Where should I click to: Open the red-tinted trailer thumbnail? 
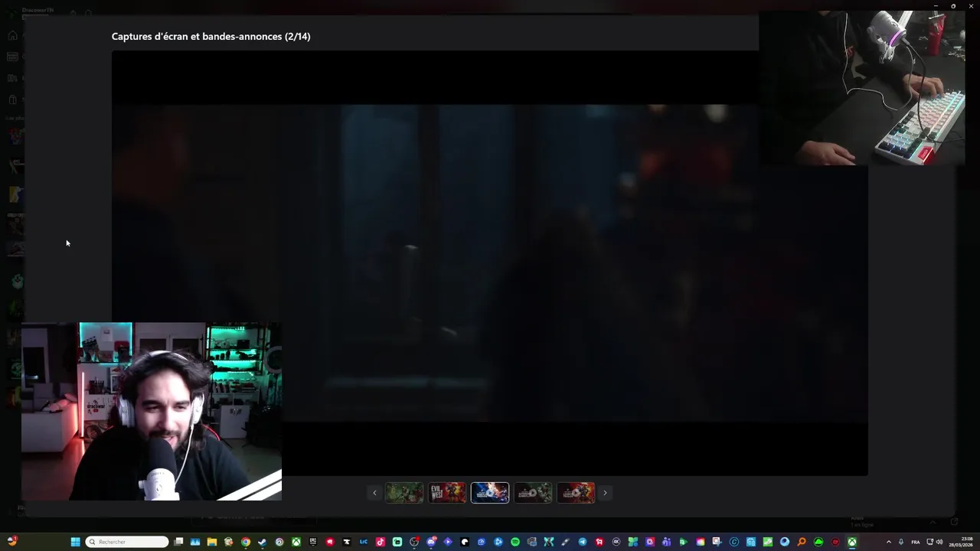576,492
